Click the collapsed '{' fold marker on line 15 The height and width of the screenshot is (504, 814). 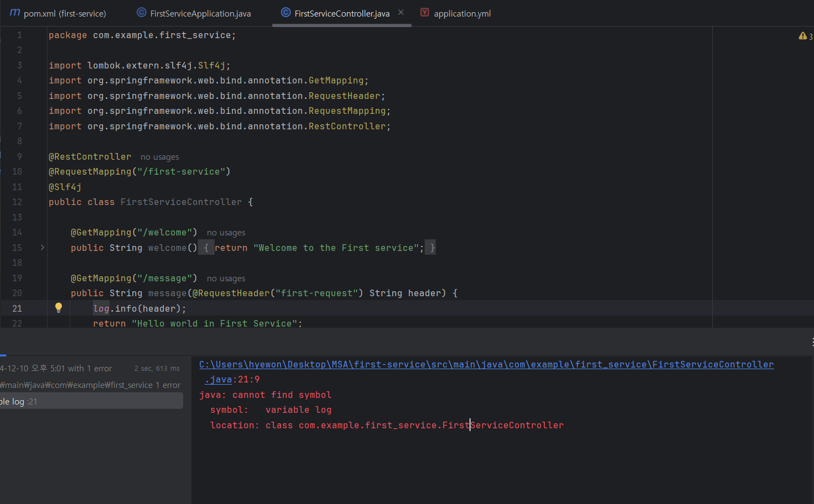[206, 248]
